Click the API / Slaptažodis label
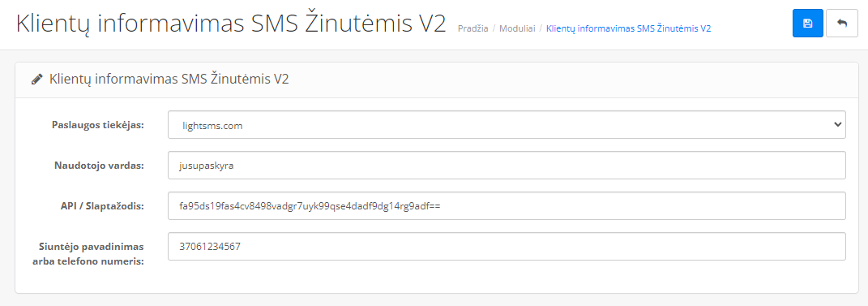Screen dimensions: 868x306 103,206
